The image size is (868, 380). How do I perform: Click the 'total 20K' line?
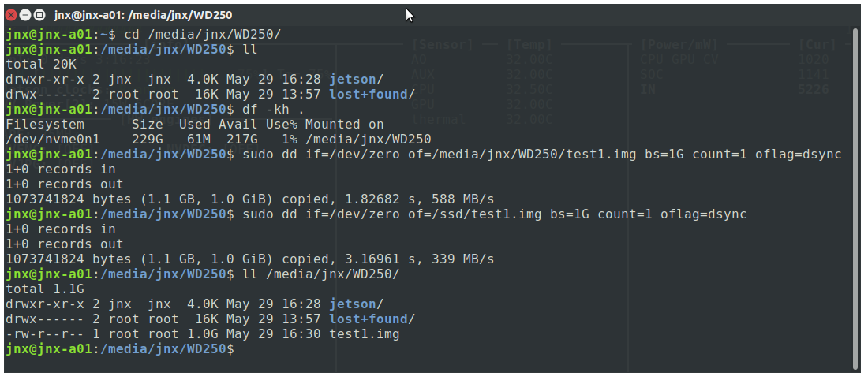click(41, 64)
